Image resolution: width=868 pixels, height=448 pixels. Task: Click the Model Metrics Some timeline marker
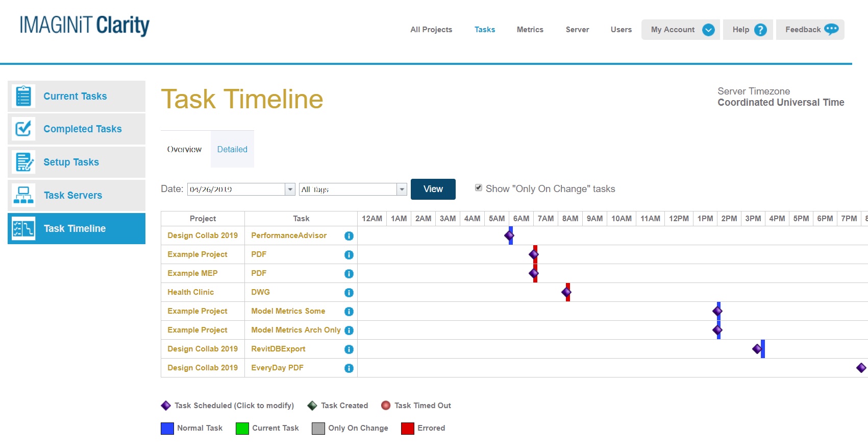point(717,311)
